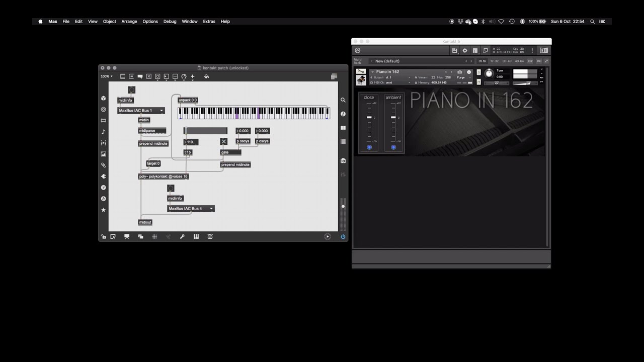The width and height of the screenshot is (644, 362).
Task: Open the Arrange menu
Action: pos(129,22)
